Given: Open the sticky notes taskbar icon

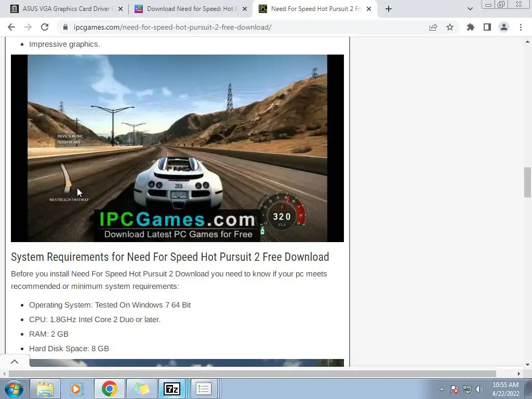Looking at the screenshot, I should point(141,389).
